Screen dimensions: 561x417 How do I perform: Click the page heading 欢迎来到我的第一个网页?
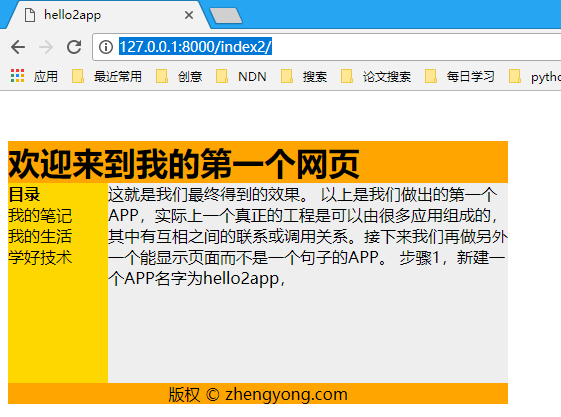pos(184,164)
